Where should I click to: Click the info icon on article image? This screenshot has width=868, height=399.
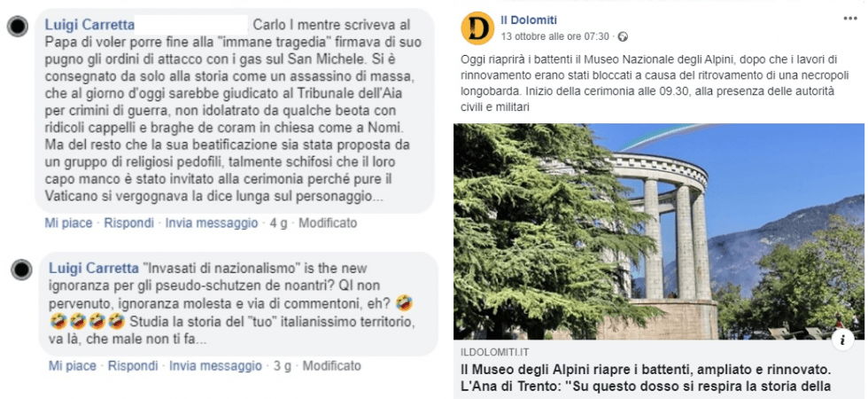point(842,340)
